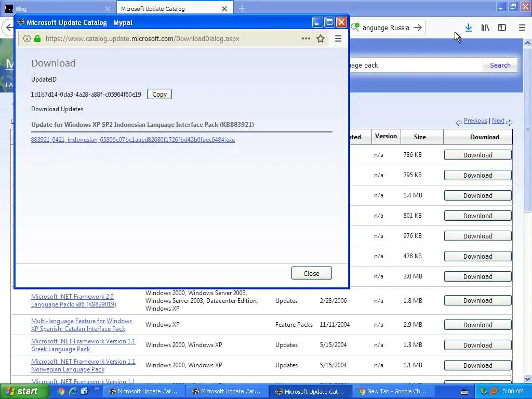
Task: Close the Blog tab
Action: pyautogui.click(x=107, y=9)
